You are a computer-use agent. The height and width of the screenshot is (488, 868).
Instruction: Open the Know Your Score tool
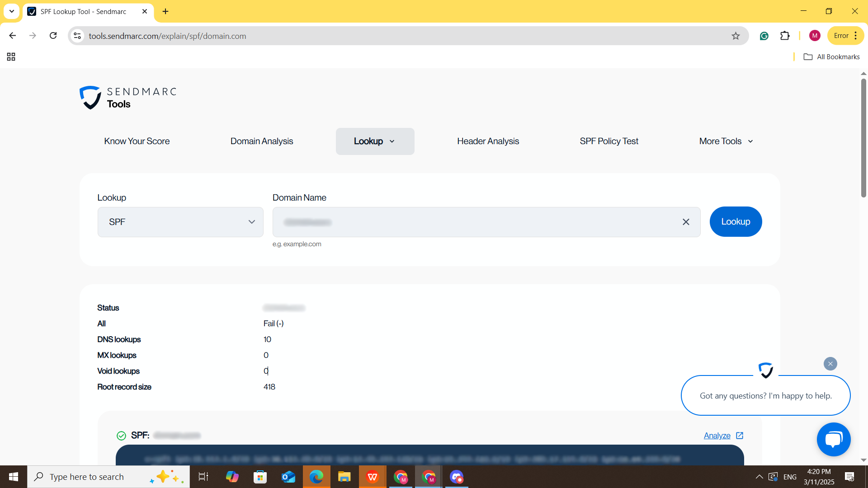click(x=137, y=141)
